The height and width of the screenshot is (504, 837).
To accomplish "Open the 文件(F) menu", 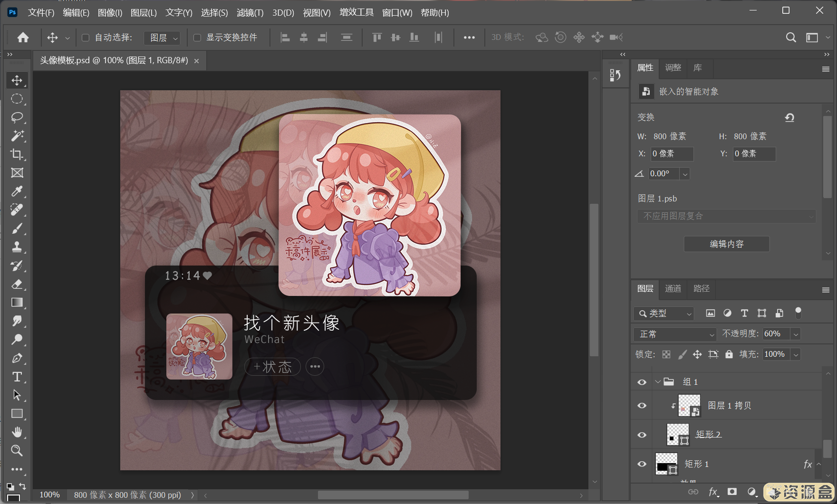I will [x=41, y=13].
